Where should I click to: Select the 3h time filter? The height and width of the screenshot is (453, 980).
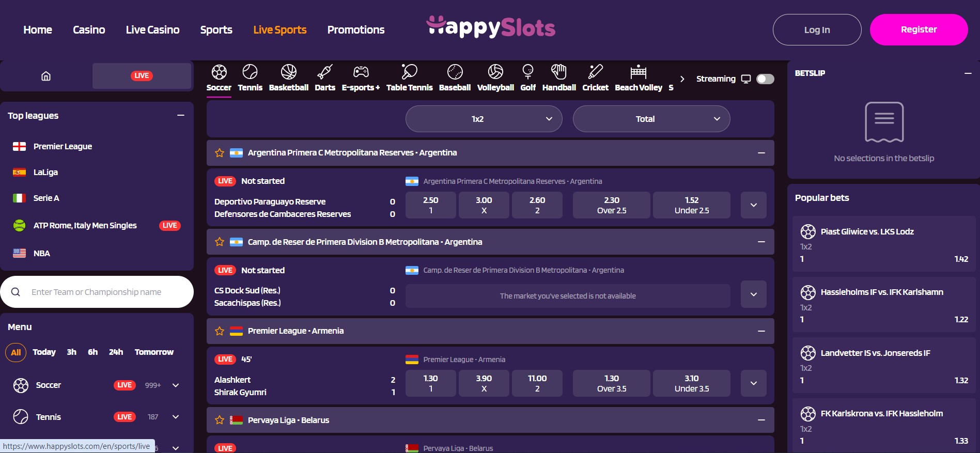coord(71,352)
